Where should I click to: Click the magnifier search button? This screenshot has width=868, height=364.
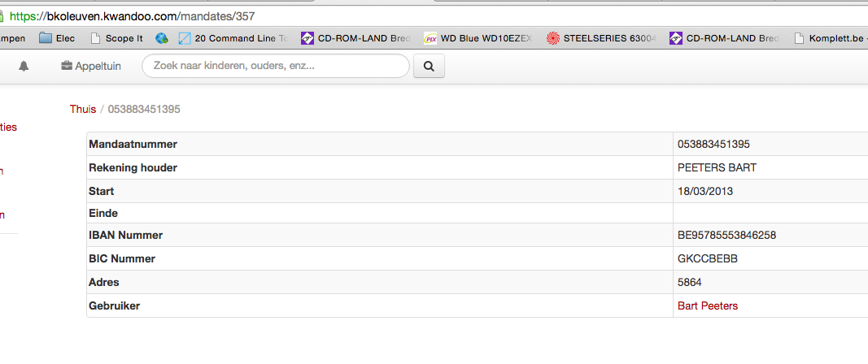tap(429, 67)
